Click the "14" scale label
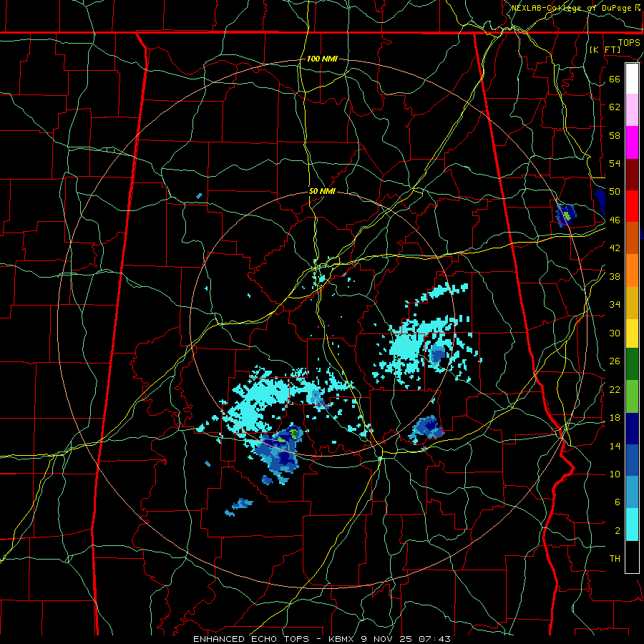644x644 pixels. tap(615, 446)
